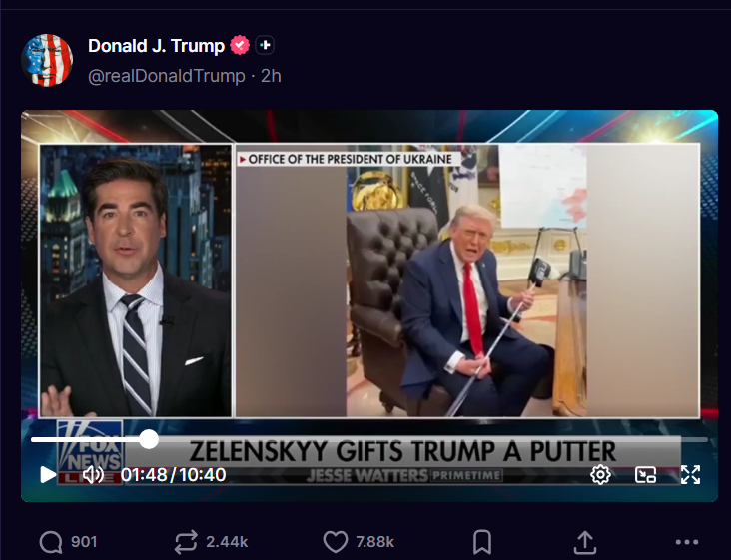Expand the three-dot more options menu
The height and width of the screenshot is (560, 731).
pos(687,542)
